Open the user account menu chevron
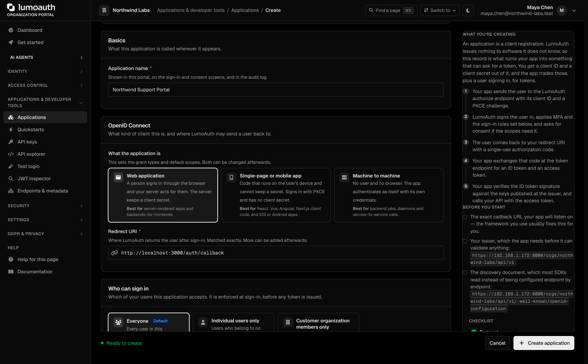This screenshot has width=588, height=364. click(574, 10)
